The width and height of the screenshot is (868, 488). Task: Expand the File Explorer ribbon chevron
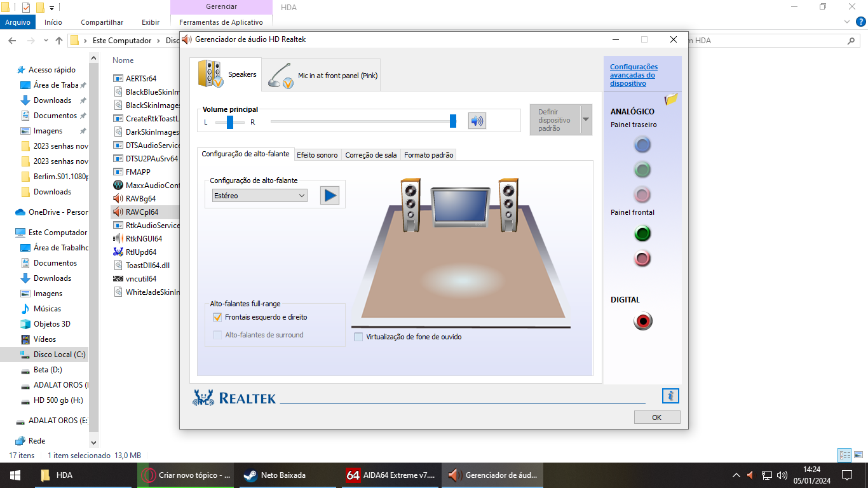pyautogui.click(x=846, y=22)
